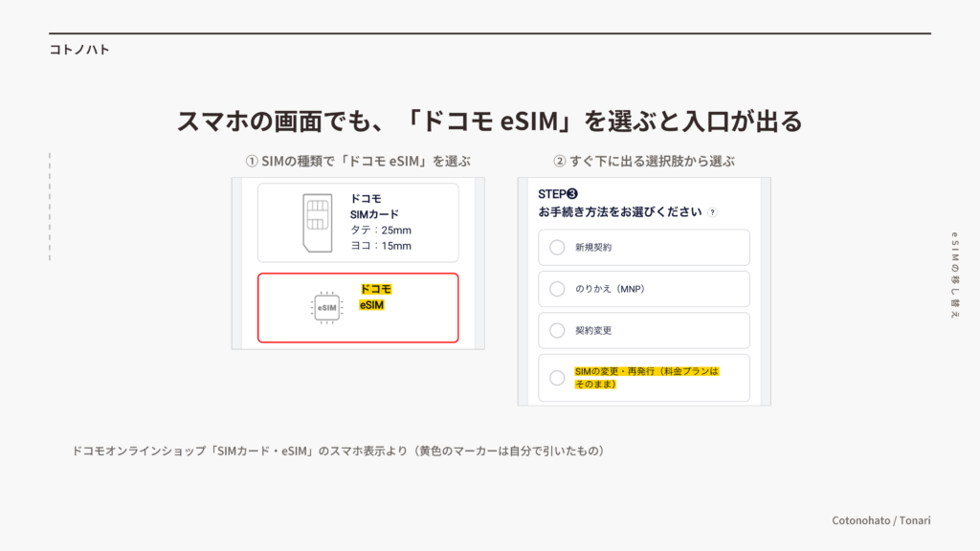The image size is (980, 551).
Task: Choose the ドコモ eSIM card option
Action: coord(358,308)
